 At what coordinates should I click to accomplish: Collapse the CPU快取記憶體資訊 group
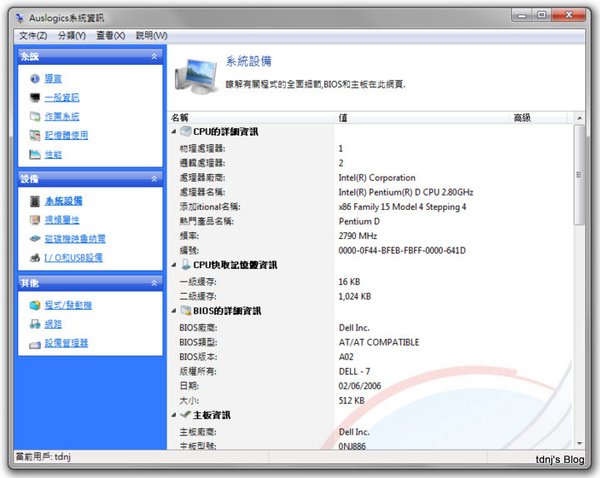click(174, 264)
